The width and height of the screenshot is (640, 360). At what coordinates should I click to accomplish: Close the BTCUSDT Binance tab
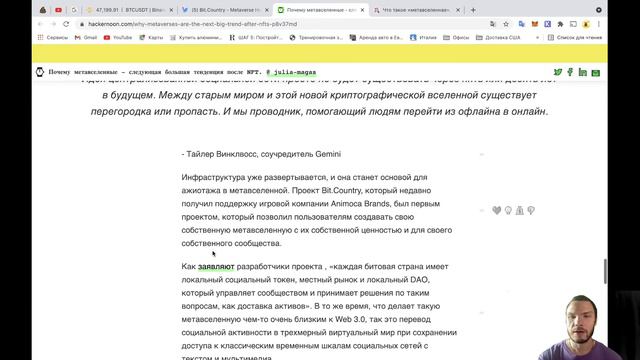[x=171, y=10]
